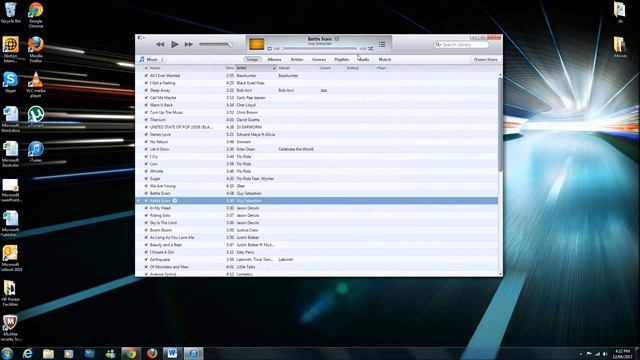640x360 pixels.
Task: Open the iTunes Store button
Action: (486, 60)
